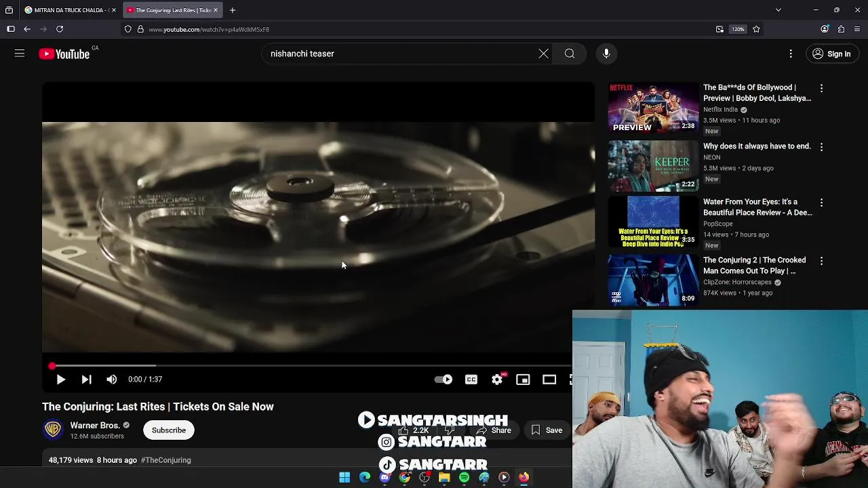
Task: Select The Conjuring: Last Rites browser tab
Action: (168, 10)
